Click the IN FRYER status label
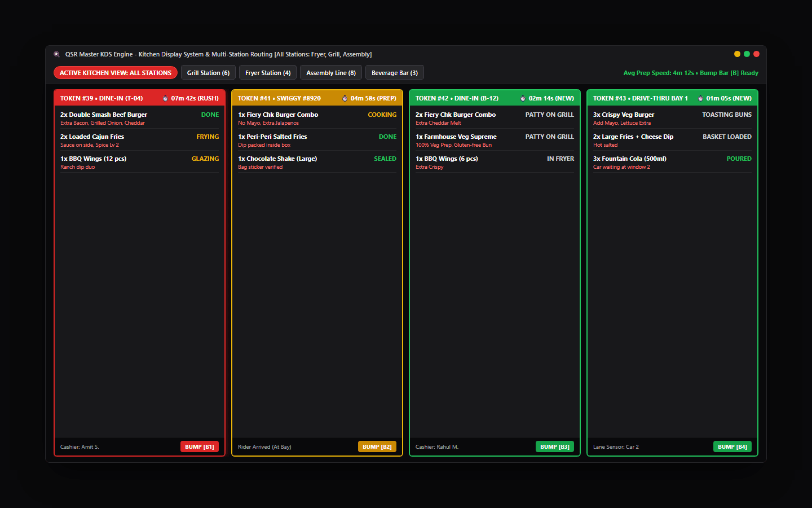 (x=561, y=159)
